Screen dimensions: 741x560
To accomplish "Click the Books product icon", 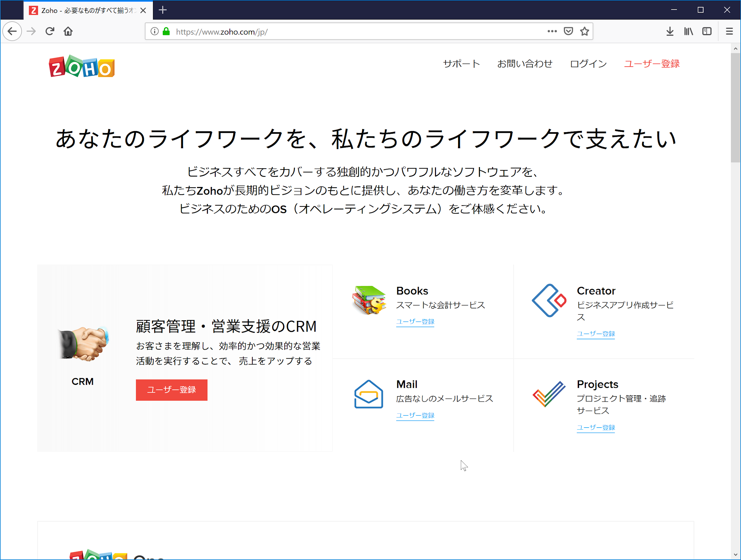I will tap(369, 300).
